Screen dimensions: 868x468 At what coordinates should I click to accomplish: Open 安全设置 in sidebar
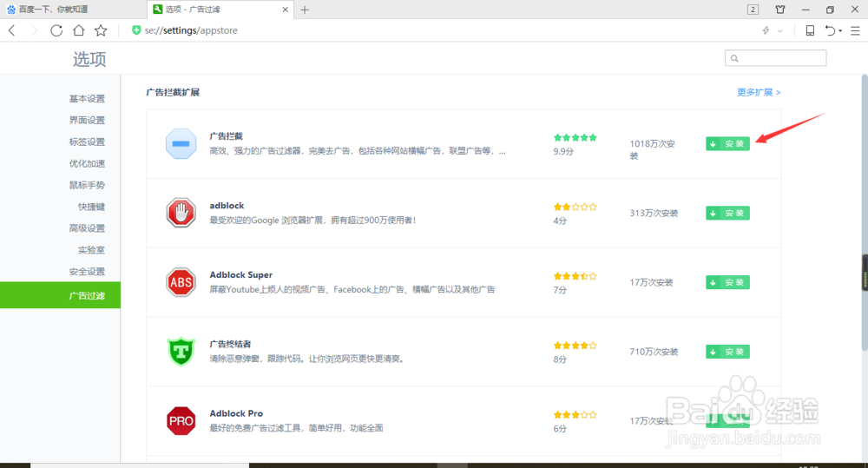[87, 272]
